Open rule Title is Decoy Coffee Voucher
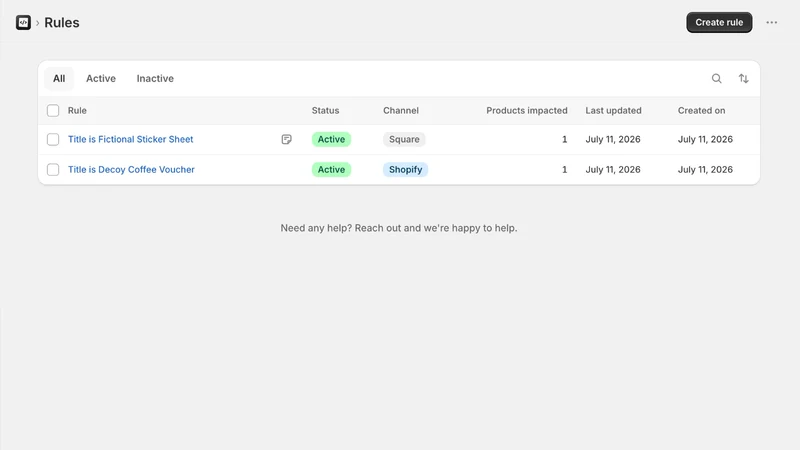The height and width of the screenshot is (450, 800). coord(131,169)
